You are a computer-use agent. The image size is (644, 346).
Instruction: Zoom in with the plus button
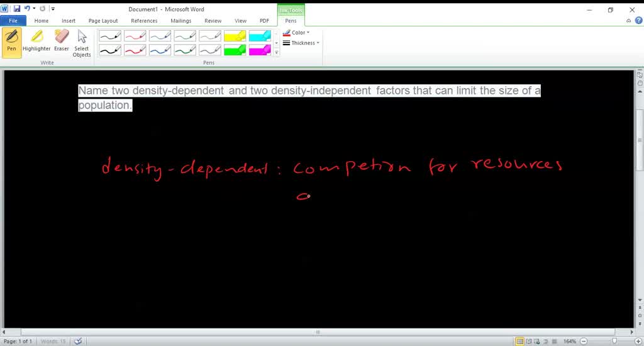[638, 341]
